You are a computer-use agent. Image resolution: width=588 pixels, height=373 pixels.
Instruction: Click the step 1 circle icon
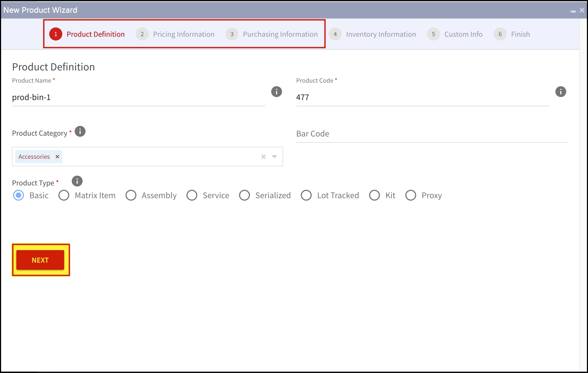pos(56,34)
